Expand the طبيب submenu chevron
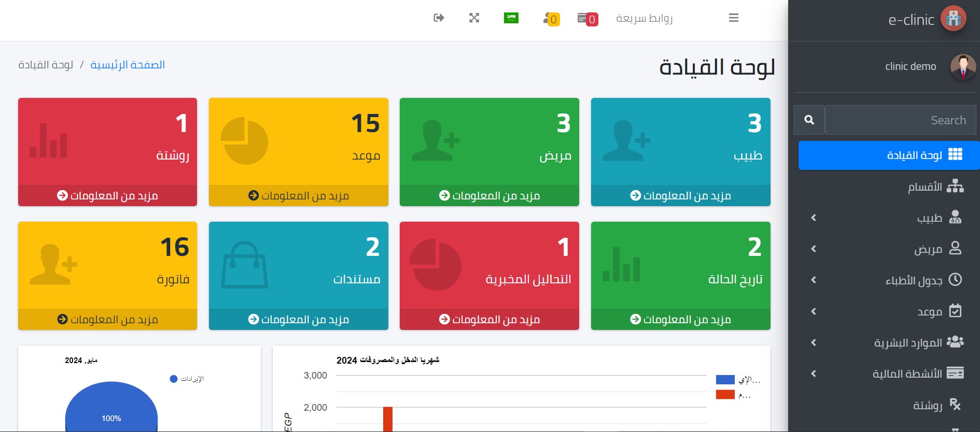The image size is (980, 432). tap(814, 218)
